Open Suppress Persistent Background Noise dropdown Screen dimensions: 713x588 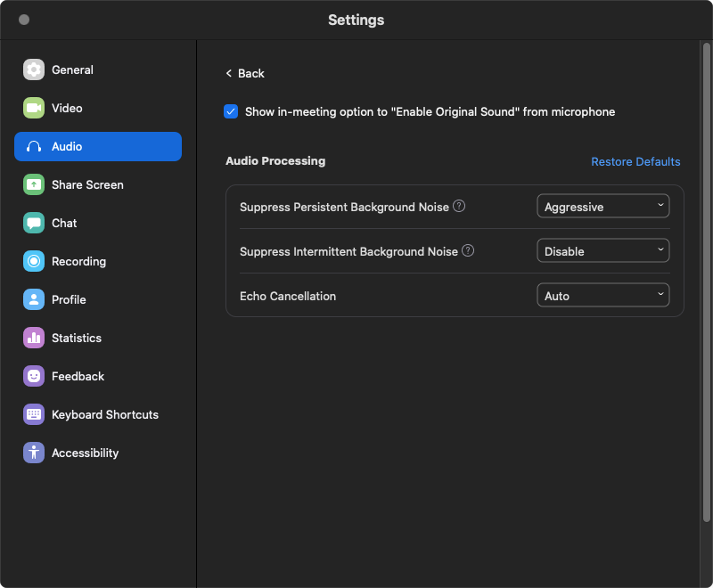(x=602, y=207)
